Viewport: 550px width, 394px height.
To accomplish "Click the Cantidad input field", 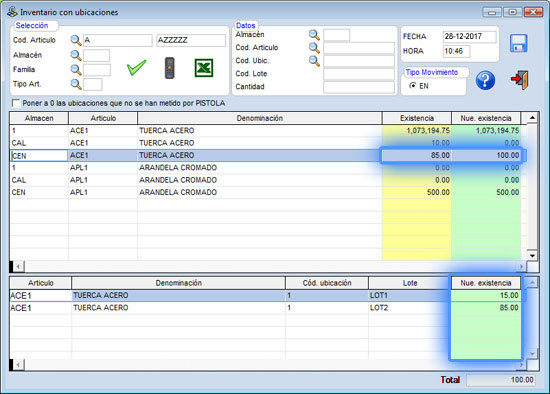I will coord(359,87).
